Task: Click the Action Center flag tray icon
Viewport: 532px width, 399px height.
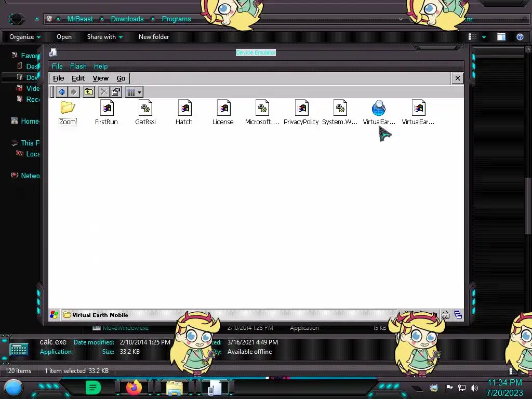Action: point(449,388)
